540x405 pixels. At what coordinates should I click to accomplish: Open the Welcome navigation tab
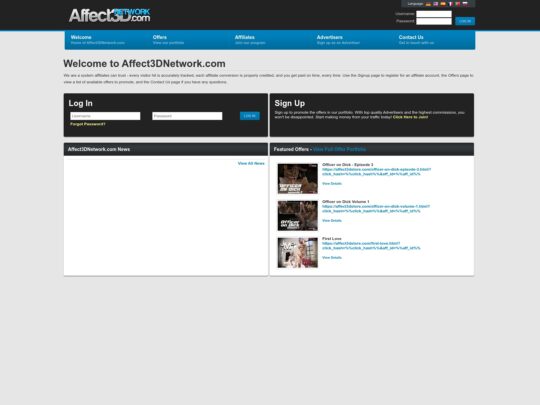tap(98, 40)
